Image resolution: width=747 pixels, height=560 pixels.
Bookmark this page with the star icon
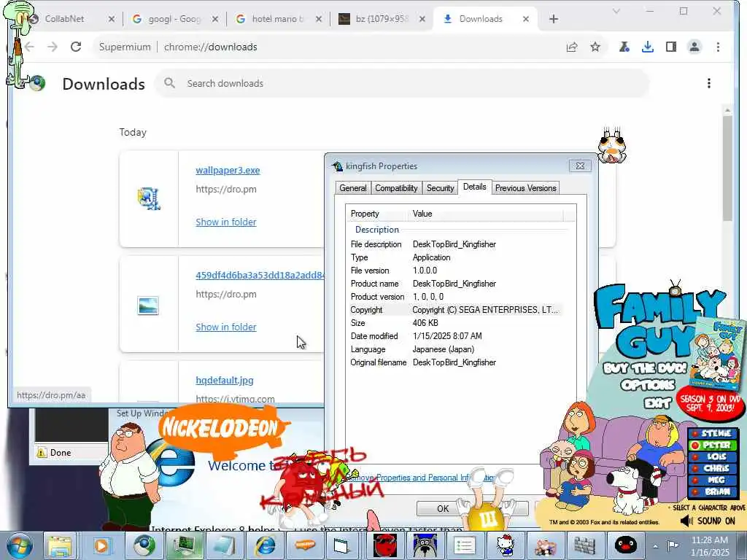595,47
